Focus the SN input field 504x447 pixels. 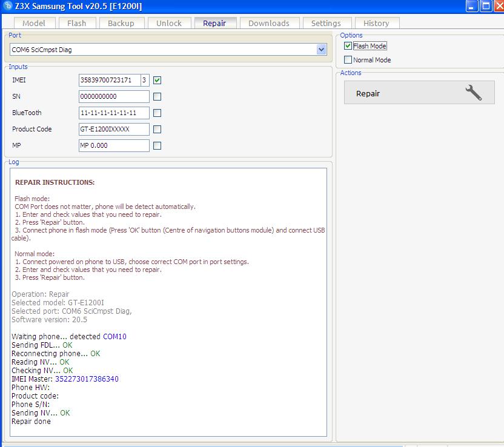click(114, 96)
